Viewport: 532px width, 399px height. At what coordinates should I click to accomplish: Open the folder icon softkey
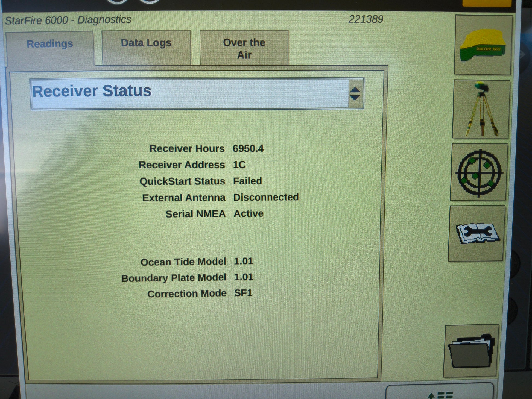471,351
